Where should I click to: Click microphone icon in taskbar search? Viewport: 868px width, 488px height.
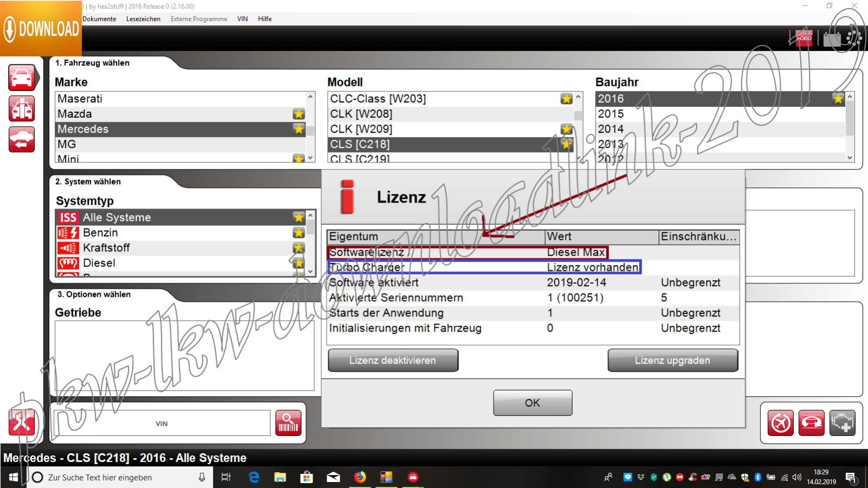coord(202,477)
